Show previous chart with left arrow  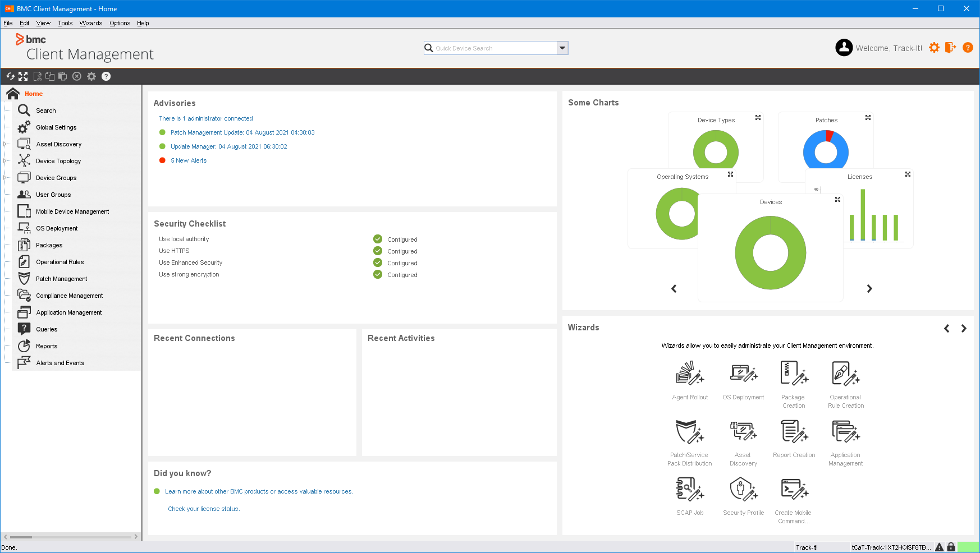coord(674,289)
